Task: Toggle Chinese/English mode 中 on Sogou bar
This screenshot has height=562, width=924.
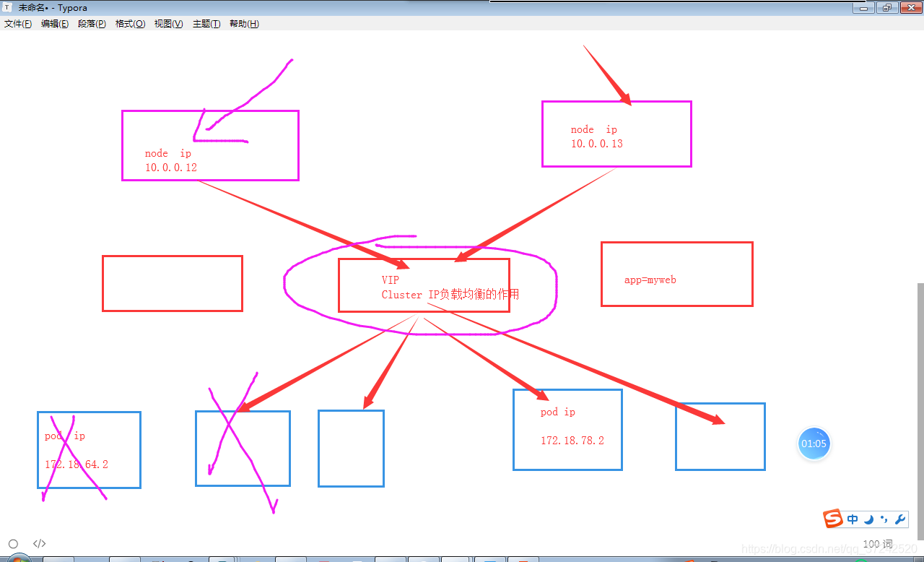Action: (x=853, y=519)
